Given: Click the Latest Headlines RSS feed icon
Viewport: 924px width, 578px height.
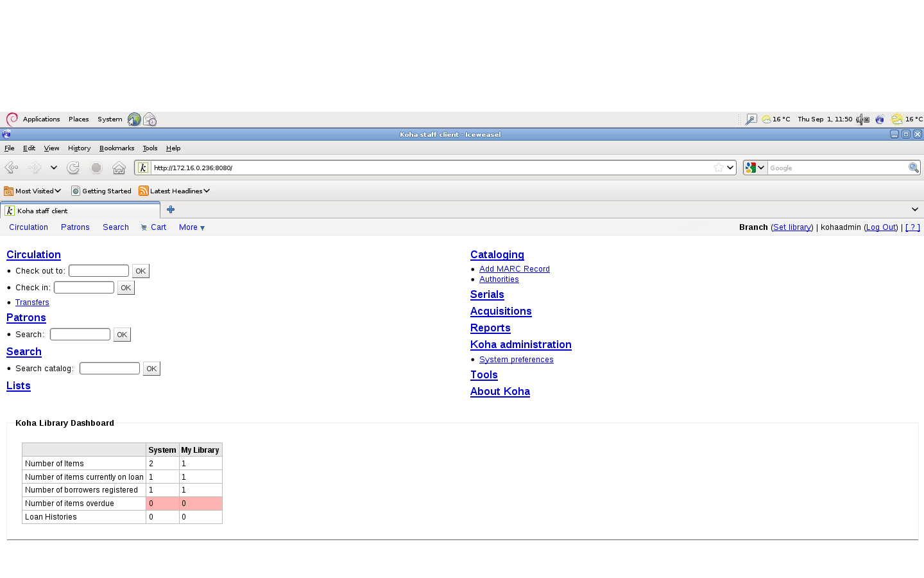Looking at the screenshot, I should coord(144,191).
